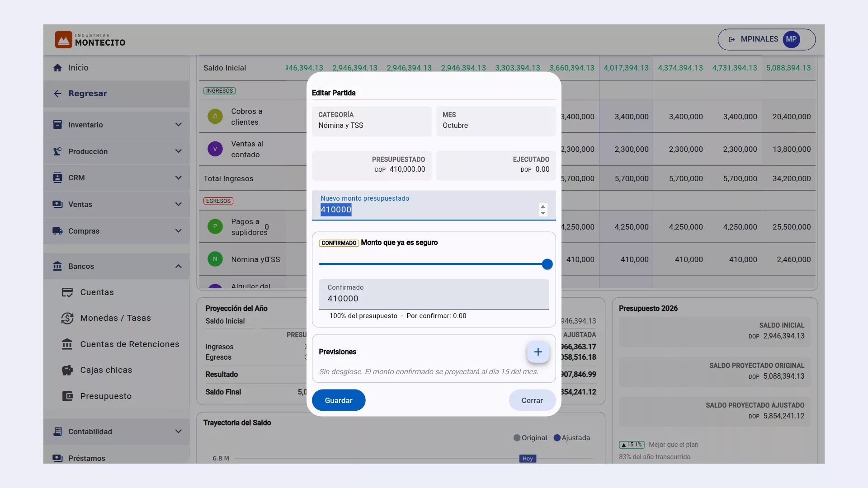Add a new Previsiones entry with plus

[x=538, y=352]
